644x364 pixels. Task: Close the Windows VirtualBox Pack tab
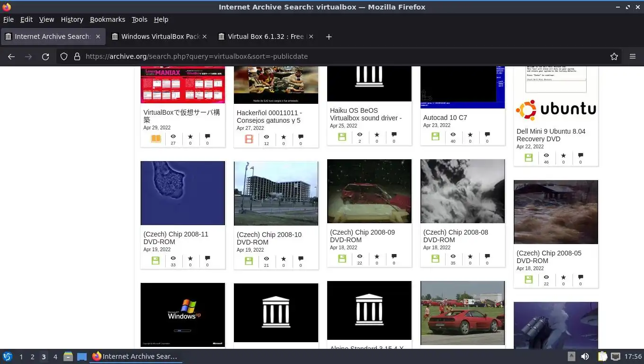point(205,36)
